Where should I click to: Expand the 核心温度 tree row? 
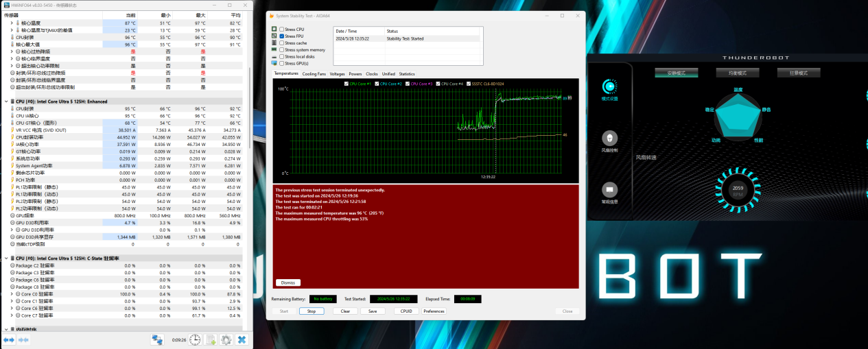point(12,23)
